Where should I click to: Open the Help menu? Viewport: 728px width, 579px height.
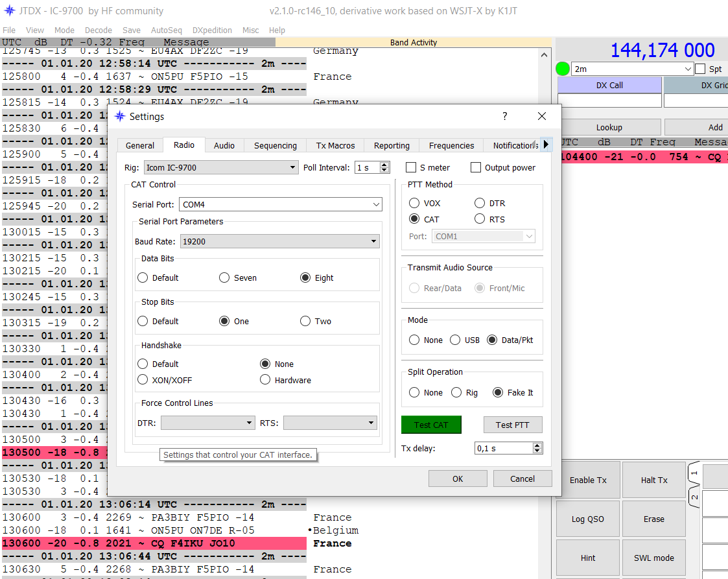pyautogui.click(x=277, y=30)
